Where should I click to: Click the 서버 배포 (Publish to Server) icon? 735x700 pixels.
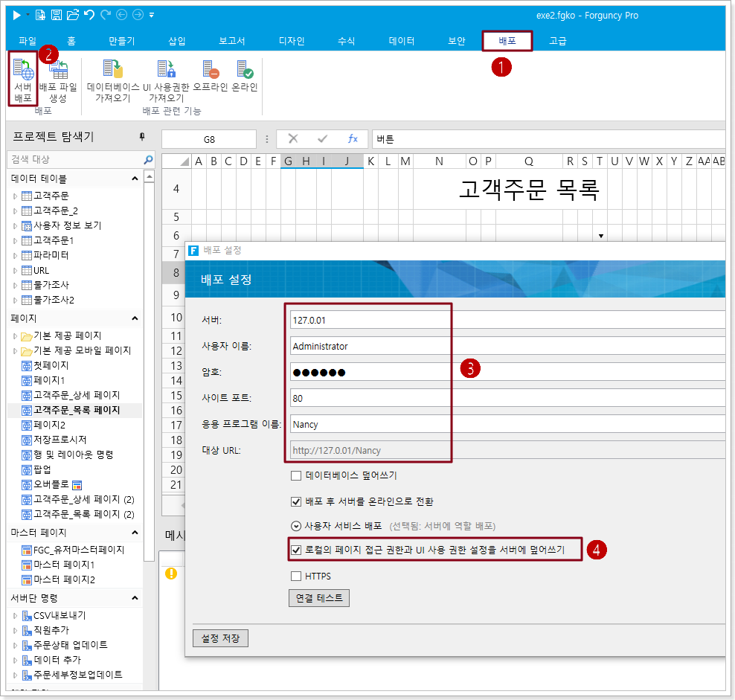tap(23, 72)
